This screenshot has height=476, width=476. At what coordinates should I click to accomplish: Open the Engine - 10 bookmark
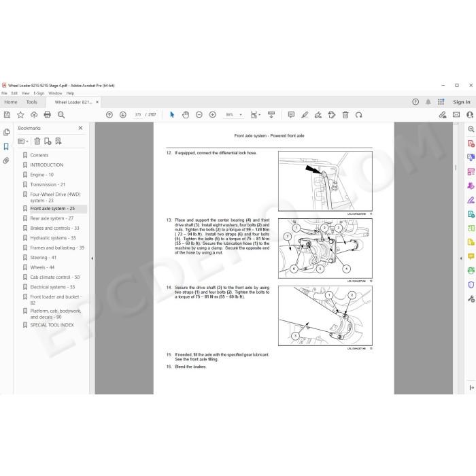(x=42, y=175)
